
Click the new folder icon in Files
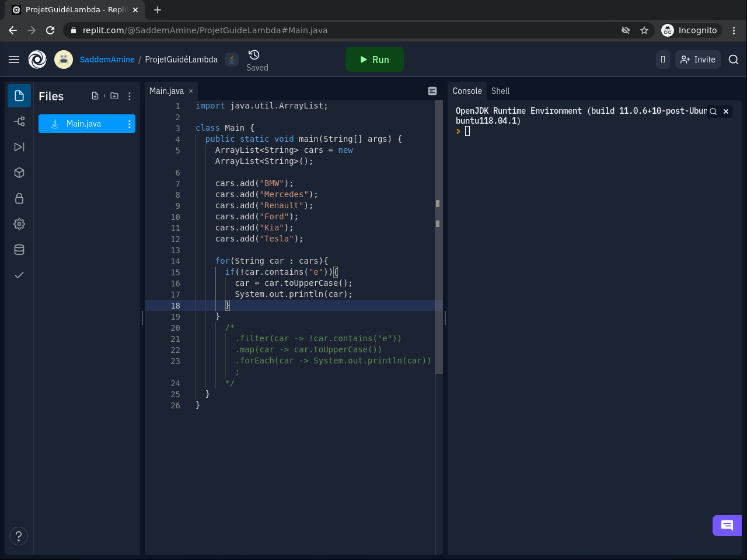click(114, 96)
